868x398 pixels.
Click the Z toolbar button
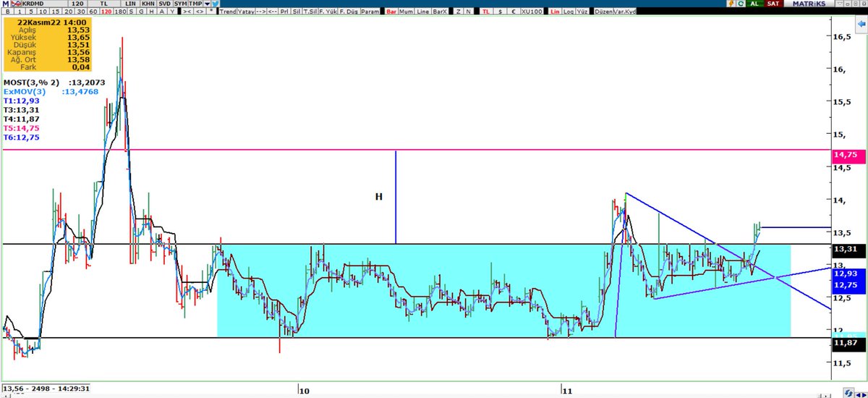click(459, 12)
